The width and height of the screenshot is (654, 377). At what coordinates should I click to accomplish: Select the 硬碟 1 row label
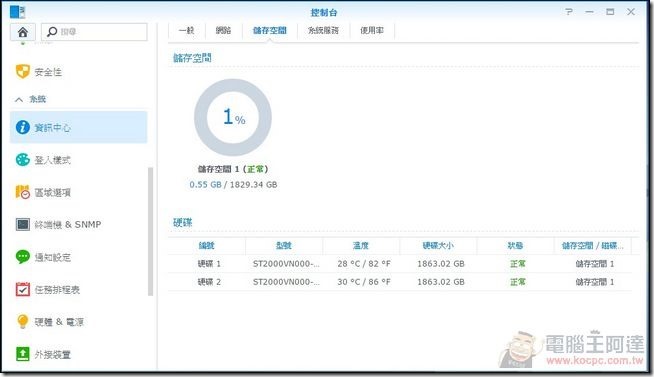pyautogui.click(x=209, y=264)
